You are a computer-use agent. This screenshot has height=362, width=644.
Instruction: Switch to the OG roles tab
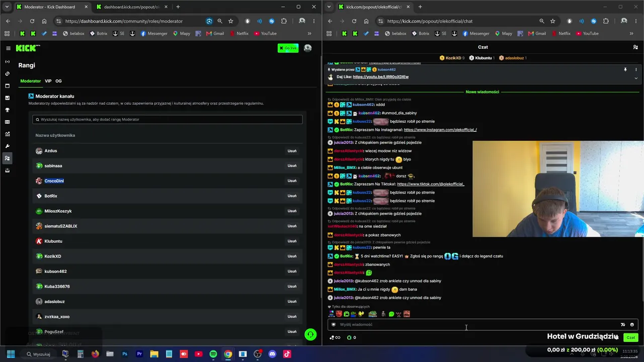(58, 81)
